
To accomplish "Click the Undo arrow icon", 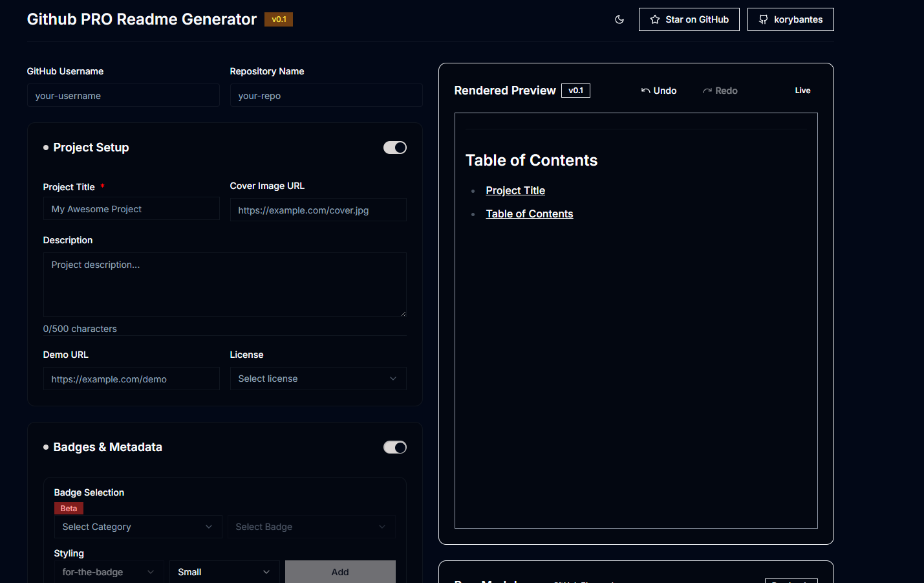I will tap(645, 91).
